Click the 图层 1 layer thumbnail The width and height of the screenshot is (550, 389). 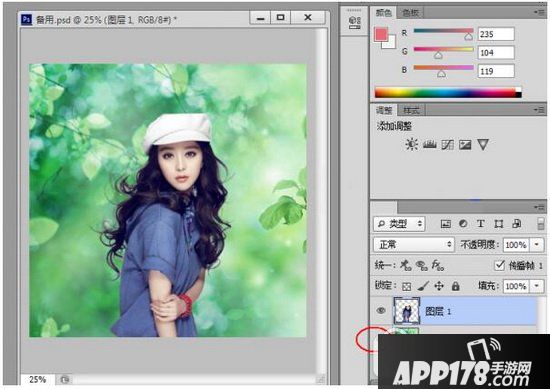tap(407, 311)
